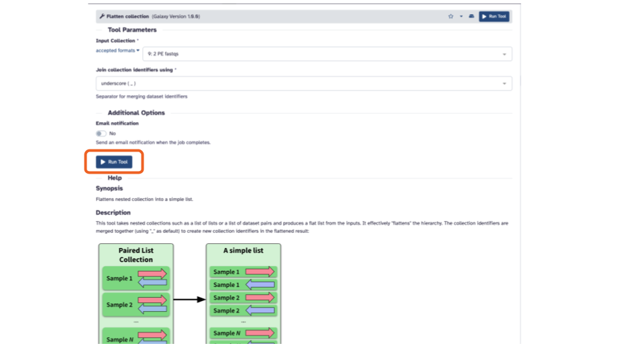This screenshot has height=362, width=644.
Task: Open the Input Collection dropdown
Action: pos(327,54)
